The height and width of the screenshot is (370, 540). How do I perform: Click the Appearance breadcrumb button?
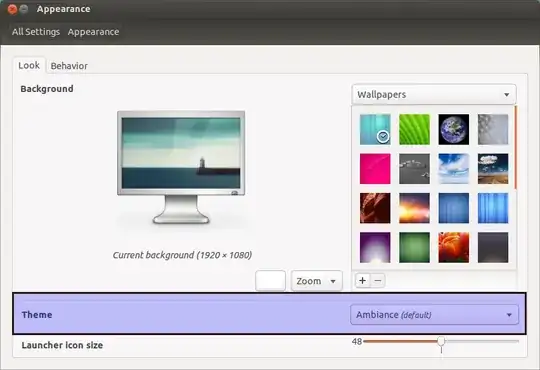click(93, 32)
